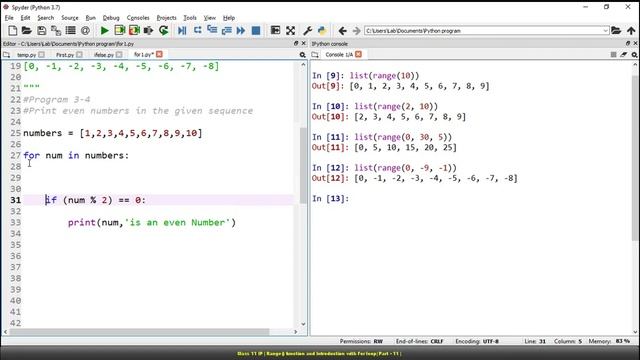Open the View menu
Image resolution: width=640 pixels, height=360 pixels.
[x=210, y=18]
